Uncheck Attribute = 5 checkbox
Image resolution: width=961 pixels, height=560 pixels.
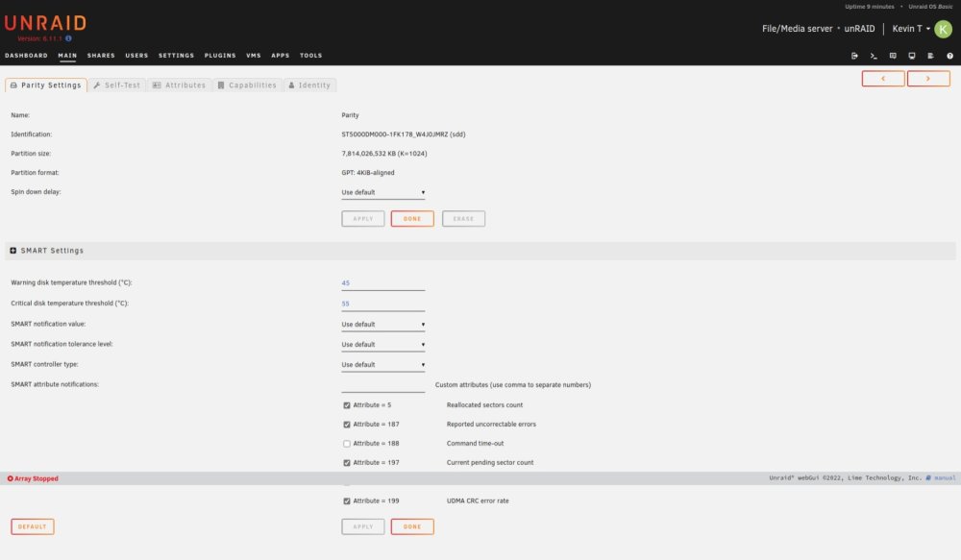pos(347,405)
